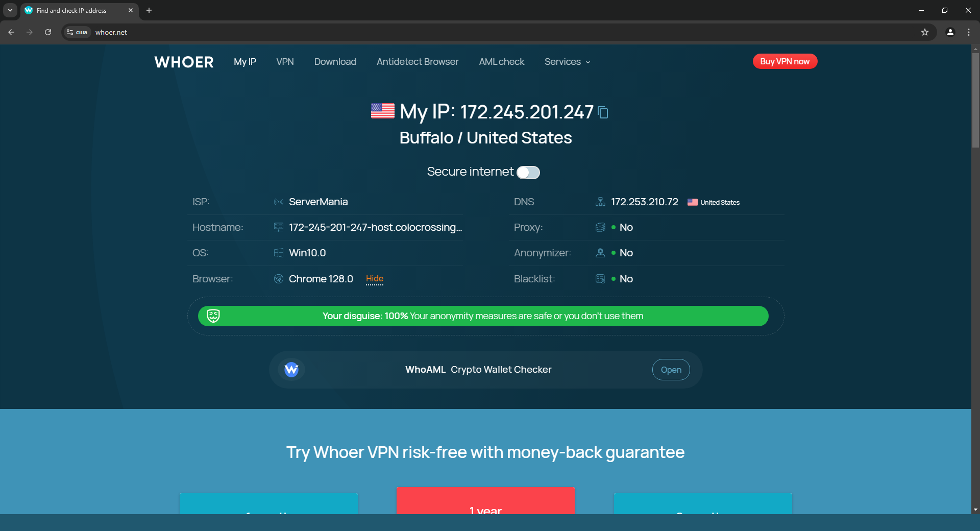Open the Chrome profile icon
The height and width of the screenshot is (531, 980).
pos(950,32)
